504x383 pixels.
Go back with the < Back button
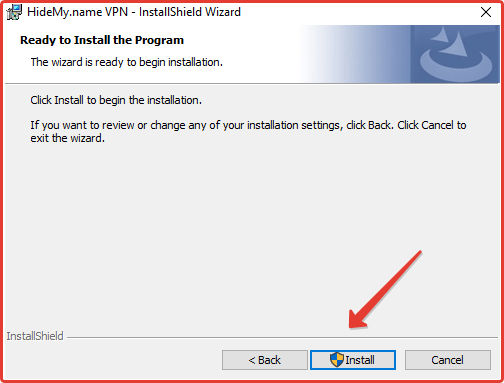click(x=265, y=360)
